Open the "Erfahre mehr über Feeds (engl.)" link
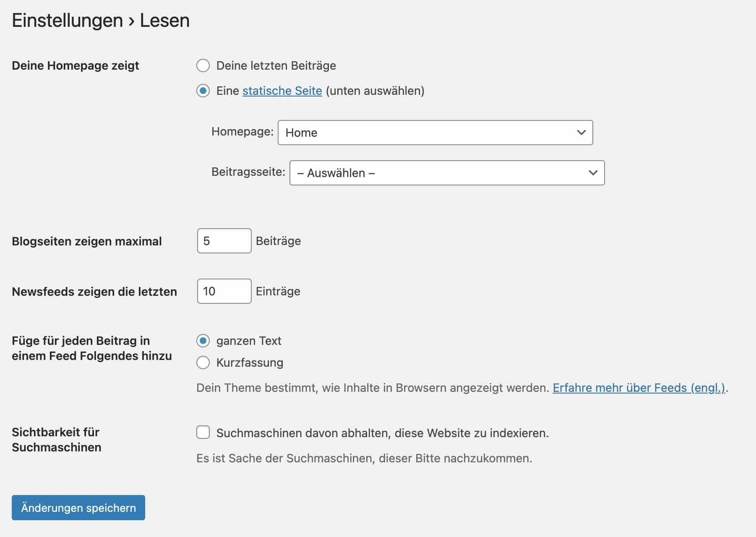Viewport: 756px width, 537px height. click(x=639, y=388)
